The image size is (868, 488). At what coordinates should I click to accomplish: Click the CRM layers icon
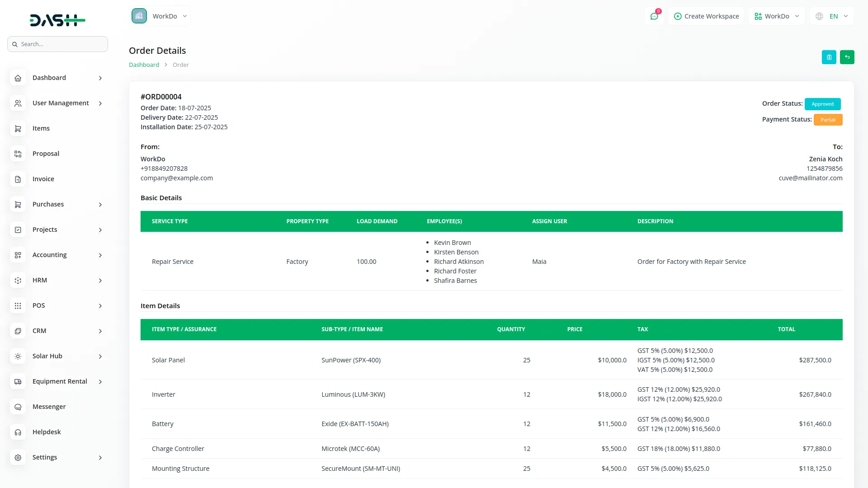tap(18, 331)
